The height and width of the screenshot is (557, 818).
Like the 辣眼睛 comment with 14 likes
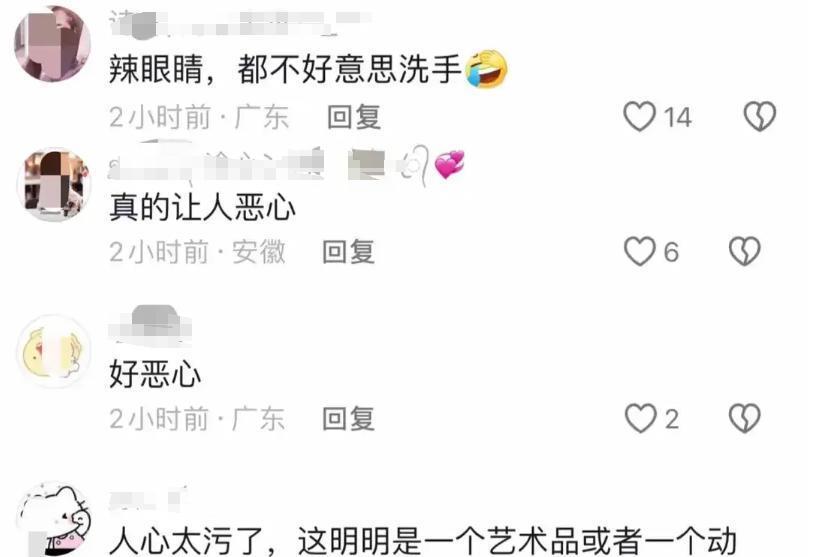coord(640,116)
